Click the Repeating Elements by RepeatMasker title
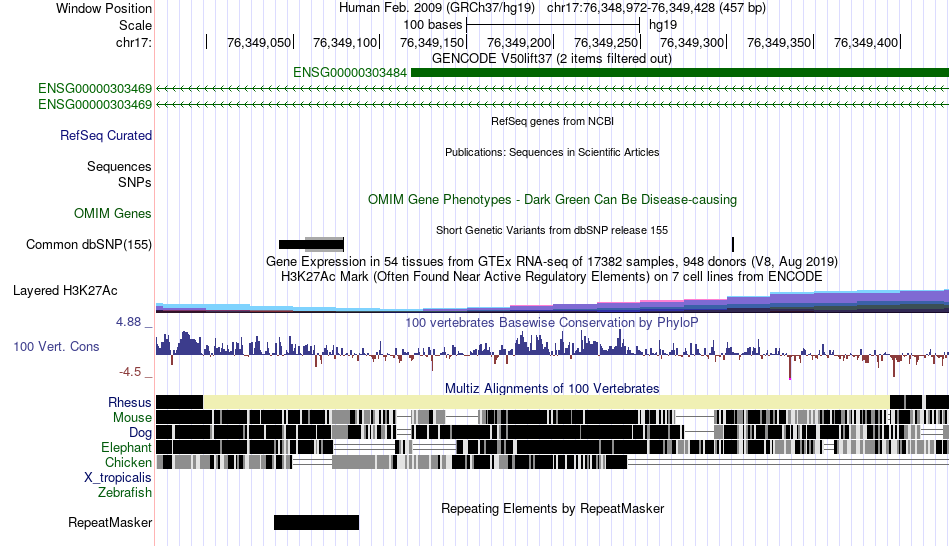Image resolution: width=950 pixels, height=546 pixels. click(x=553, y=508)
